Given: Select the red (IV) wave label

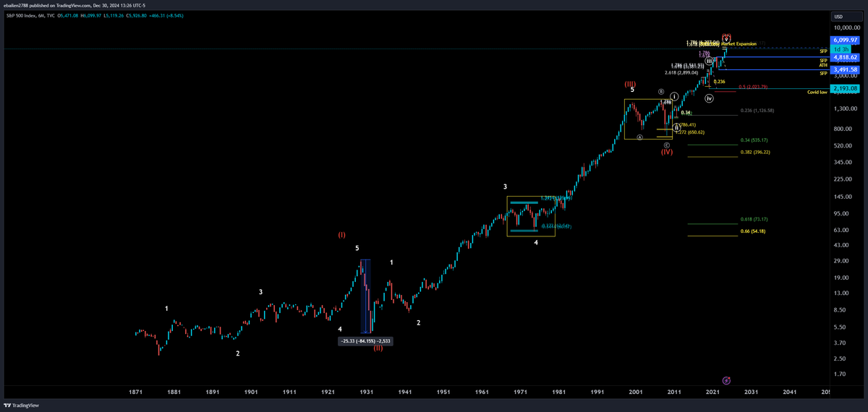Looking at the screenshot, I should [x=667, y=152].
